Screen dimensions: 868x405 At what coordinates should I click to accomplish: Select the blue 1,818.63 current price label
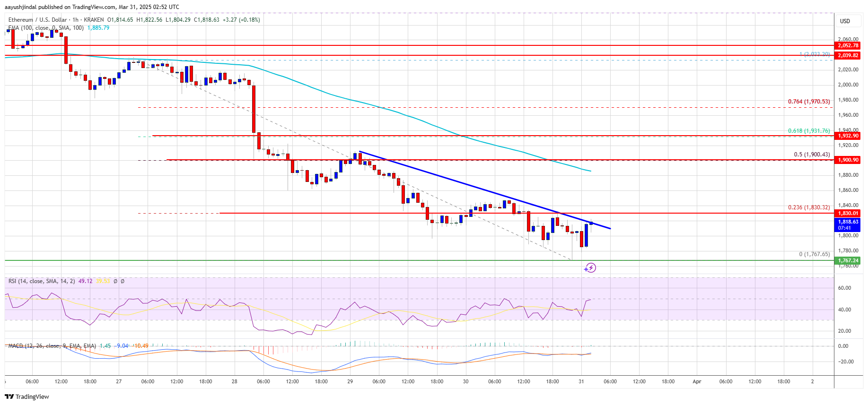click(x=848, y=224)
